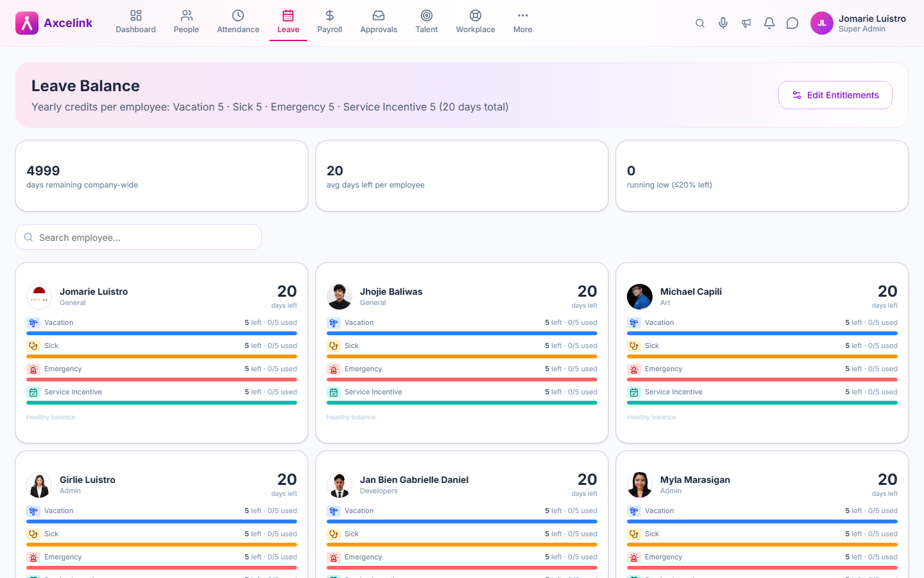This screenshot has height=578, width=924.
Task: Click the Search employee field
Action: [x=139, y=237]
